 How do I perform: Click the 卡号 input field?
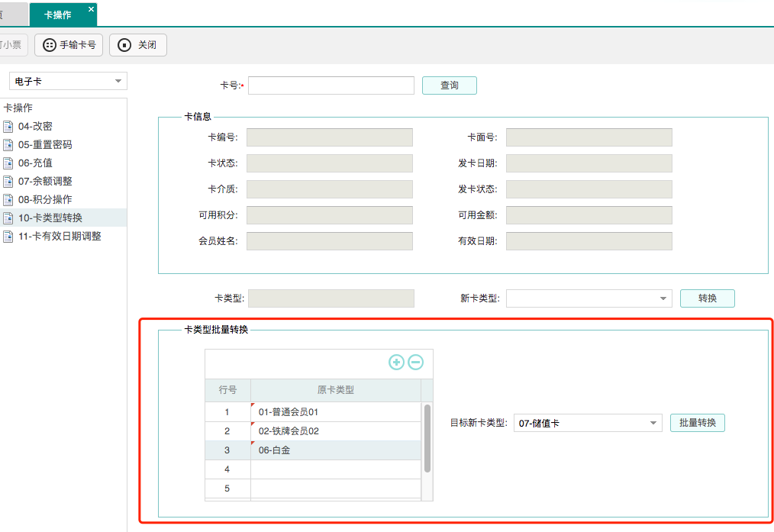331,85
